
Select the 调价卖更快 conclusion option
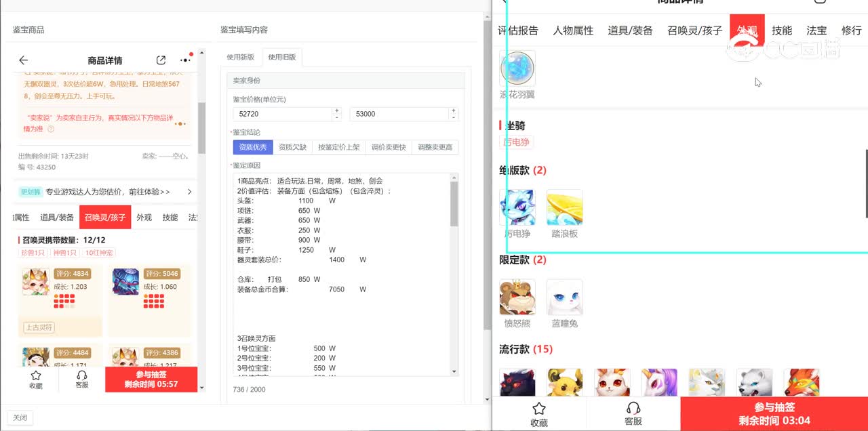click(x=389, y=147)
